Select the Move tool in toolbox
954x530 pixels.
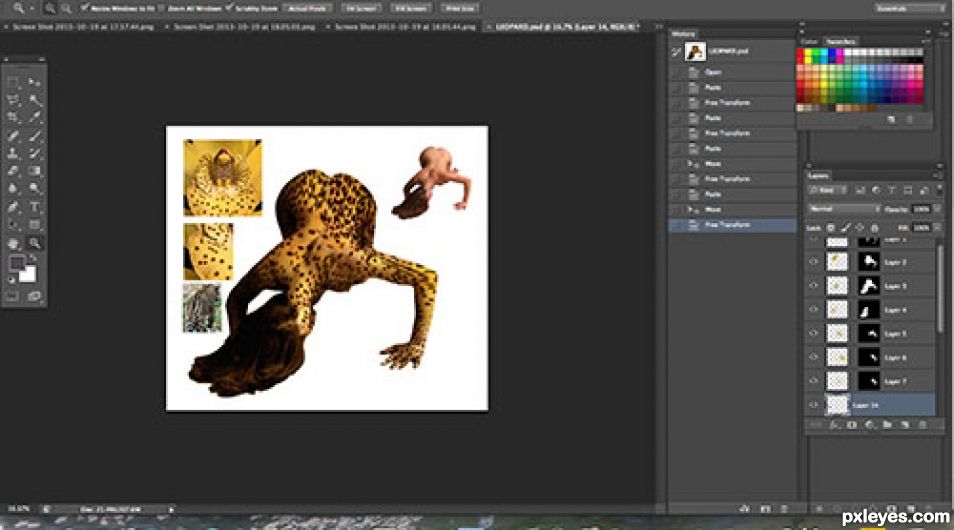click(x=35, y=82)
